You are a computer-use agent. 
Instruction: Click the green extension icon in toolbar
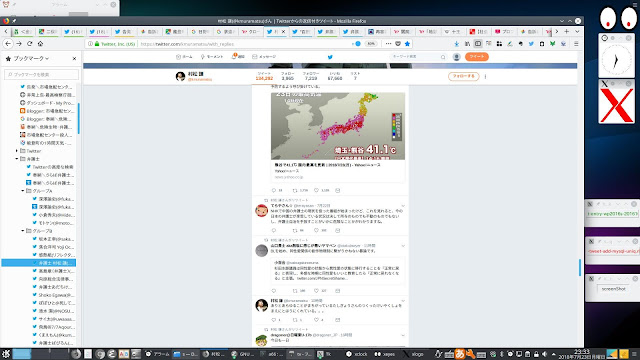(552, 44)
